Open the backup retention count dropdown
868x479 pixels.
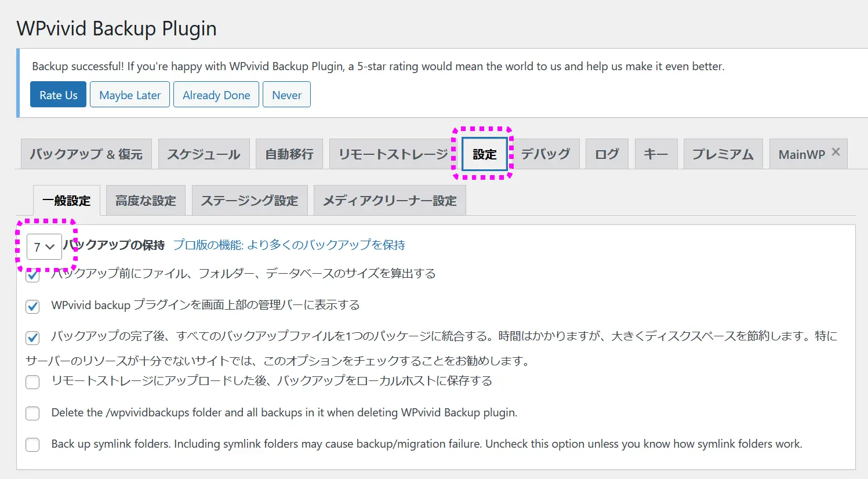coord(44,247)
